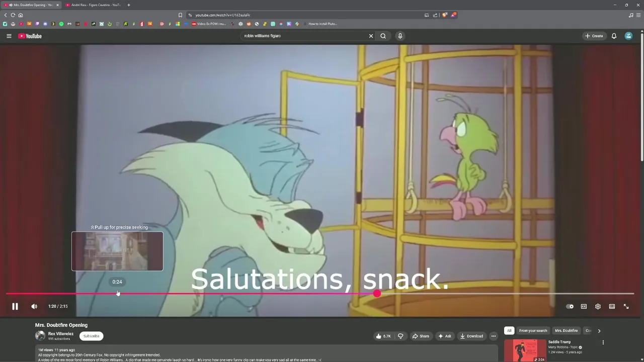Toggle closed captions on the player
Viewport: 644px width, 362px height.
[x=584, y=306]
